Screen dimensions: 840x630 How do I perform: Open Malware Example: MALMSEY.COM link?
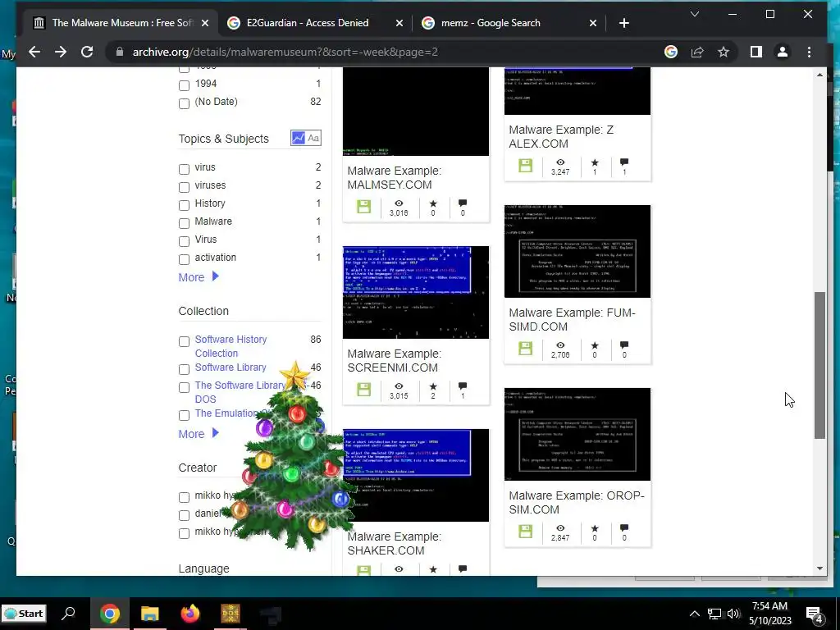point(395,177)
